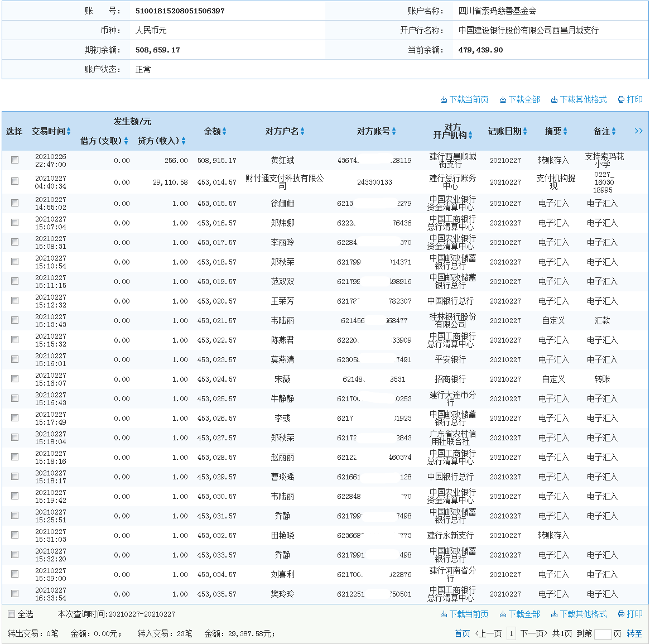
Task: Click the sort arrows on 交易时间 column
Action: tap(69, 132)
